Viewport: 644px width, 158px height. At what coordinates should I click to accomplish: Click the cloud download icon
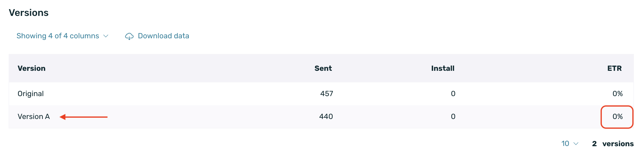(129, 36)
